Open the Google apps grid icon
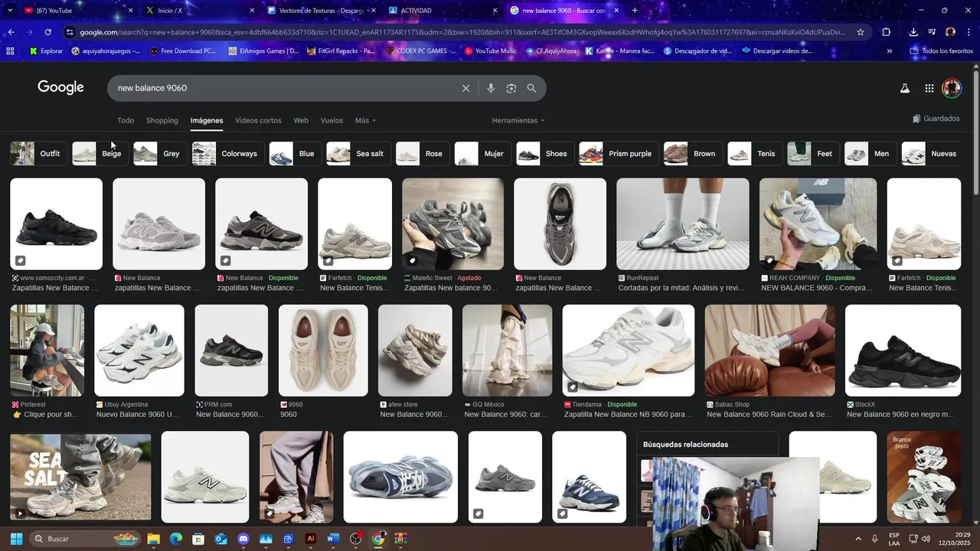The width and height of the screenshot is (980, 551). (929, 88)
